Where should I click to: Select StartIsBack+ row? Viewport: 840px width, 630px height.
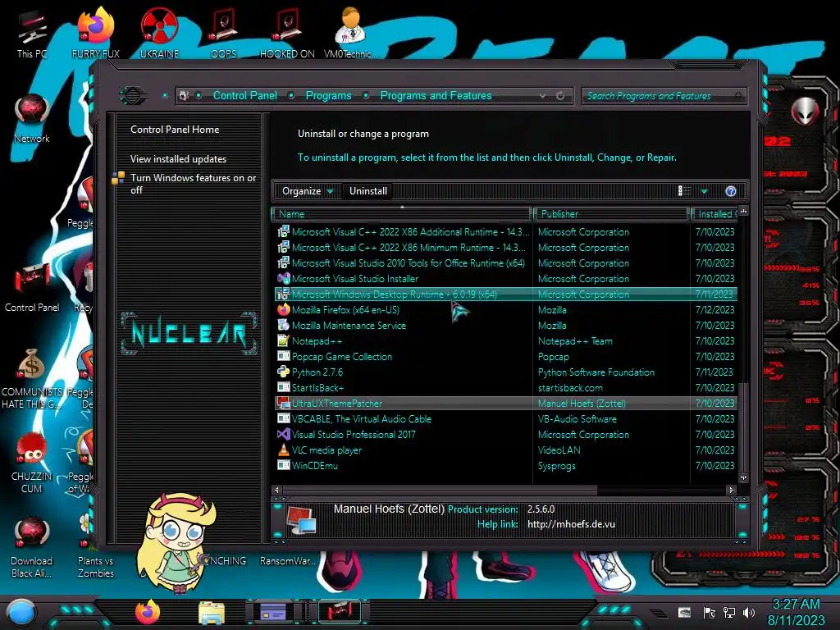point(505,387)
